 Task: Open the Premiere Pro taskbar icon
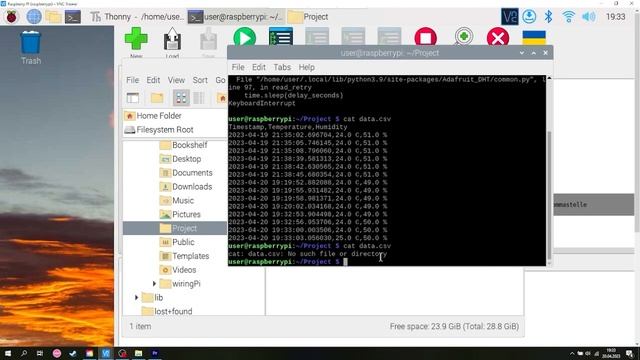tap(155, 353)
